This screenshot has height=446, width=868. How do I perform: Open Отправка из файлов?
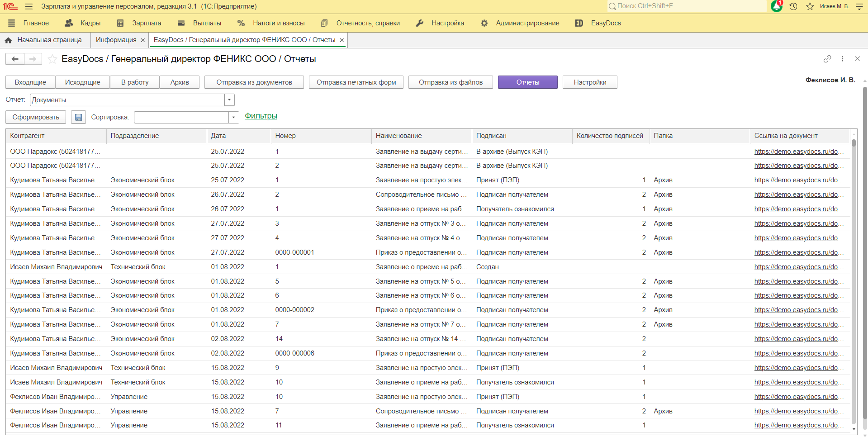pyautogui.click(x=451, y=82)
